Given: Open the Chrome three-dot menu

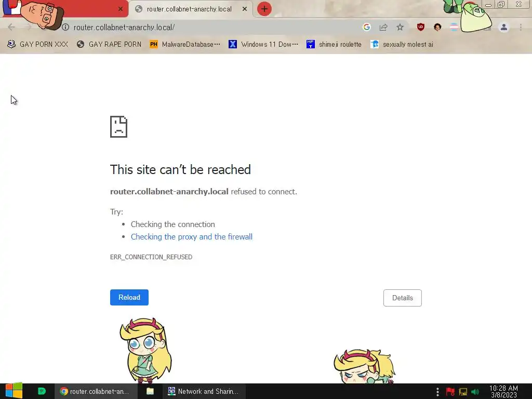Looking at the screenshot, I should (x=521, y=27).
